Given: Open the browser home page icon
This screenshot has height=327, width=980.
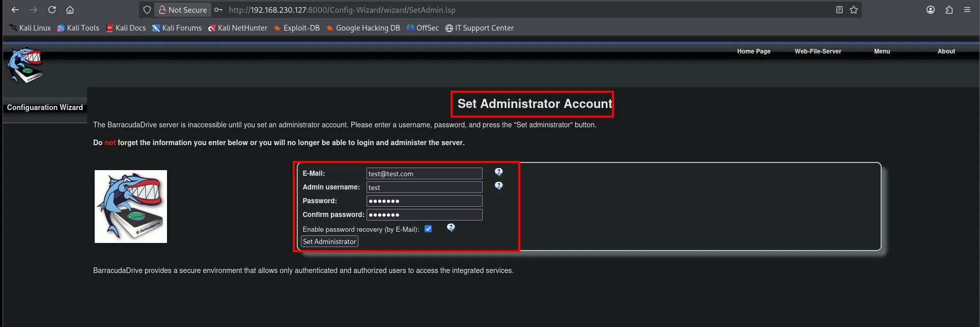Looking at the screenshot, I should [x=70, y=10].
